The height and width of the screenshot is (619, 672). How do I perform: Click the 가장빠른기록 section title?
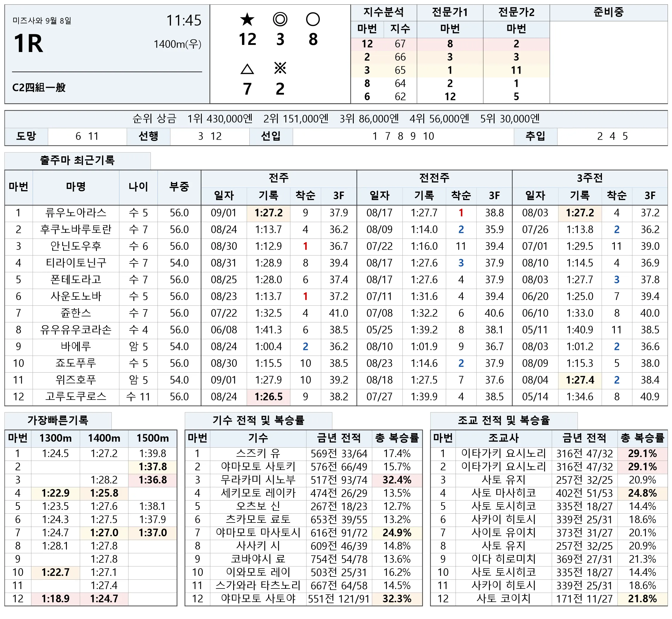57,420
